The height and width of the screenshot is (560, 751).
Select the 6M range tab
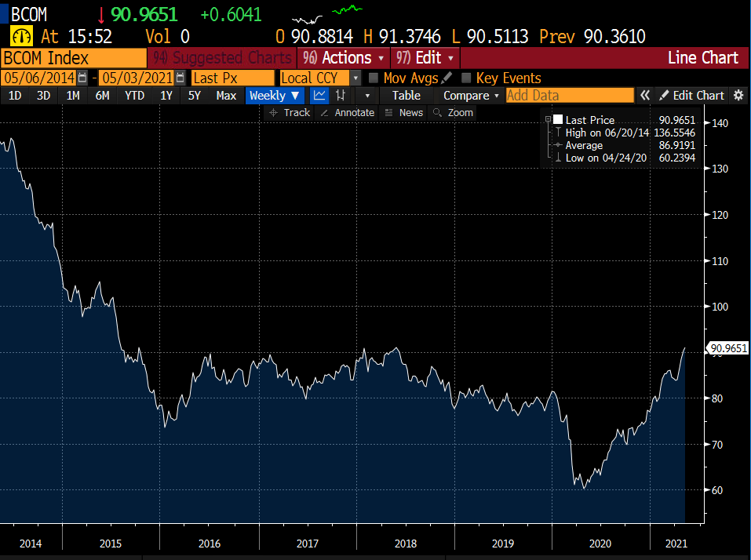point(103,95)
